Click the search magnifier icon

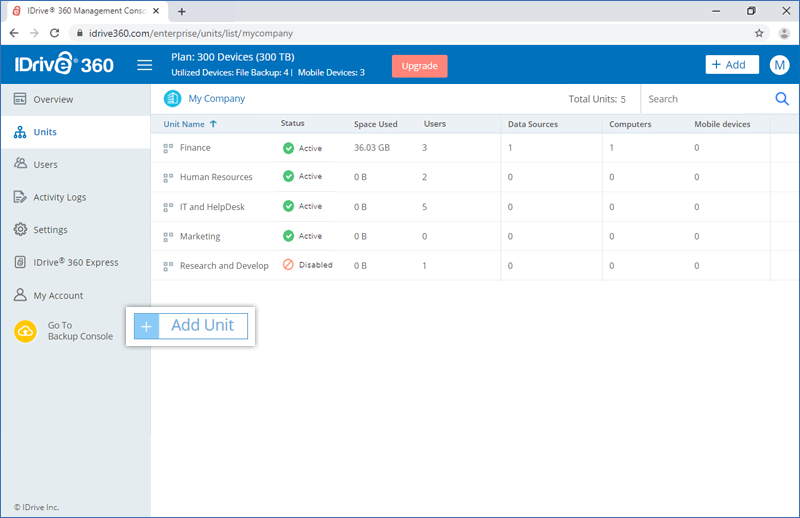coord(782,99)
